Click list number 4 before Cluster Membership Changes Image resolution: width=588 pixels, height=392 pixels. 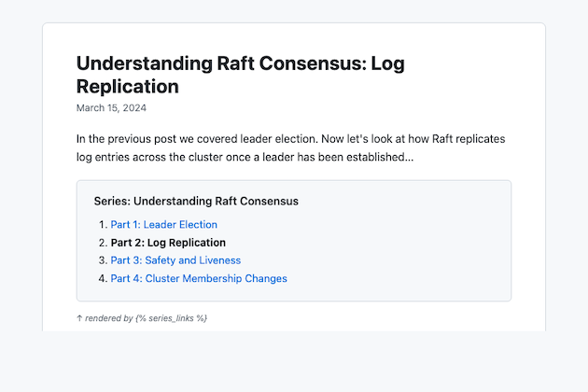click(102, 278)
